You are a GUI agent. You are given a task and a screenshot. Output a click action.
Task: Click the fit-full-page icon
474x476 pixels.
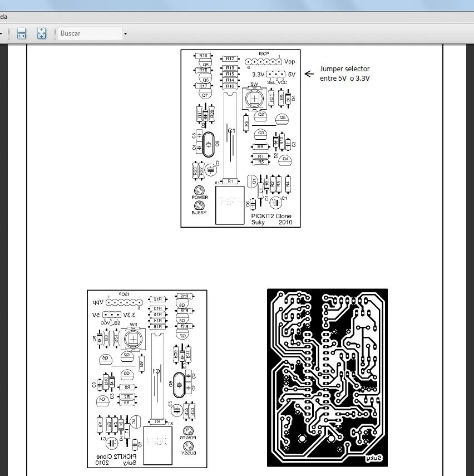[x=41, y=33]
